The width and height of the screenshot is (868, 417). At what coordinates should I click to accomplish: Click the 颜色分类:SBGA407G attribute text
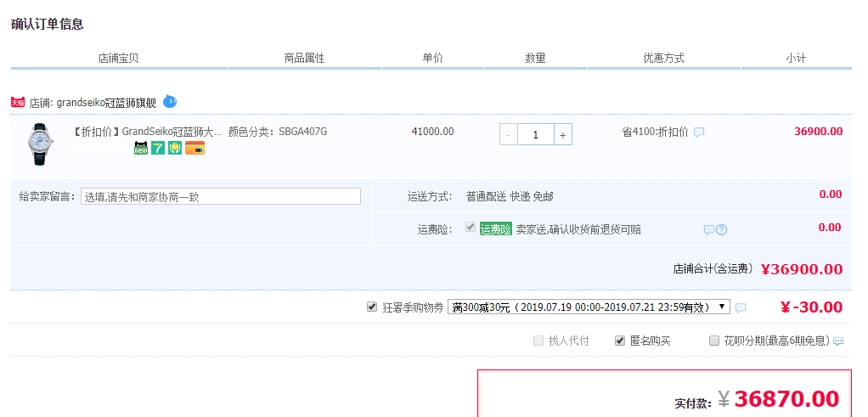click(x=278, y=132)
